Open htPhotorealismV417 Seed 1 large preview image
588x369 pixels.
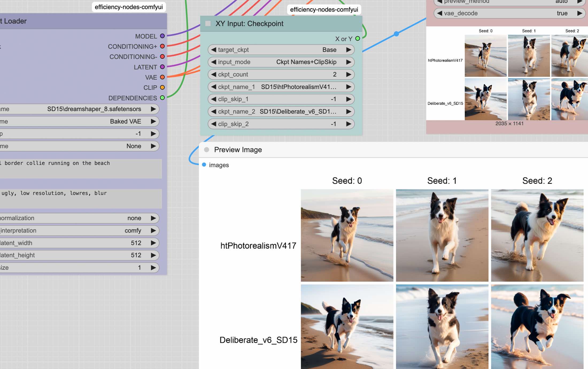tap(442, 235)
